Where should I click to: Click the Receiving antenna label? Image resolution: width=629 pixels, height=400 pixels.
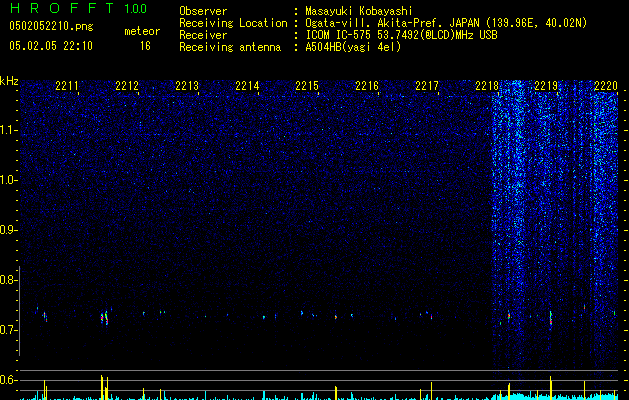click(230, 47)
